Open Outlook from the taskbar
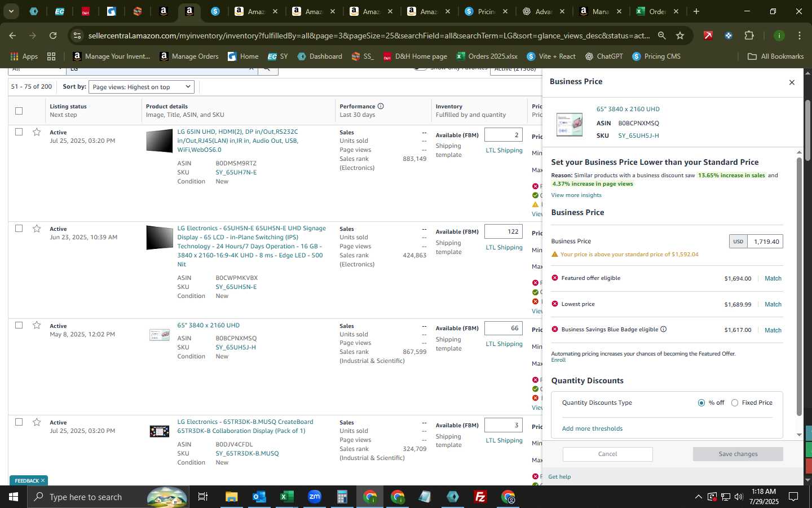 [259, 497]
